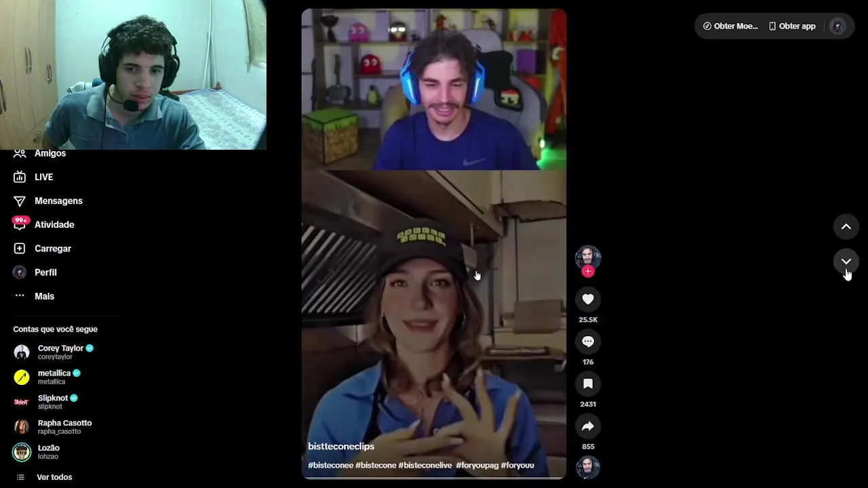
Task: Click the 2431 saves count
Action: 588,405
